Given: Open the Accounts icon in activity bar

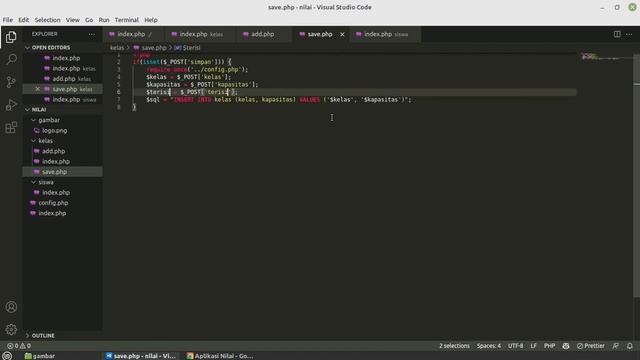Looking at the screenshot, I should pyautogui.click(x=11, y=307).
